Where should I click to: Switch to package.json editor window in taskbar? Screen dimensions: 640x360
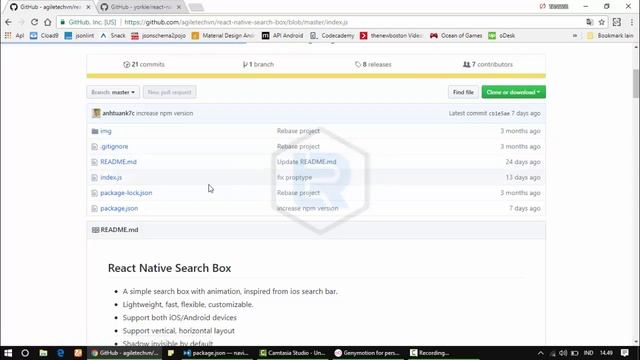(x=216, y=353)
